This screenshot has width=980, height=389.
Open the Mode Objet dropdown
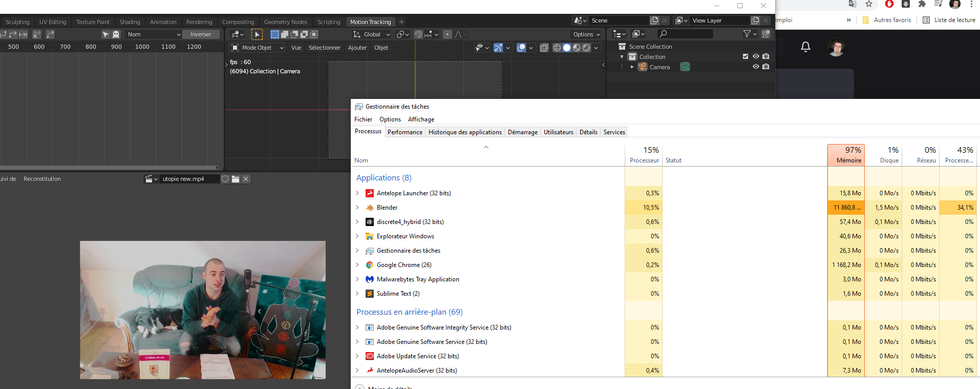tap(258, 48)
